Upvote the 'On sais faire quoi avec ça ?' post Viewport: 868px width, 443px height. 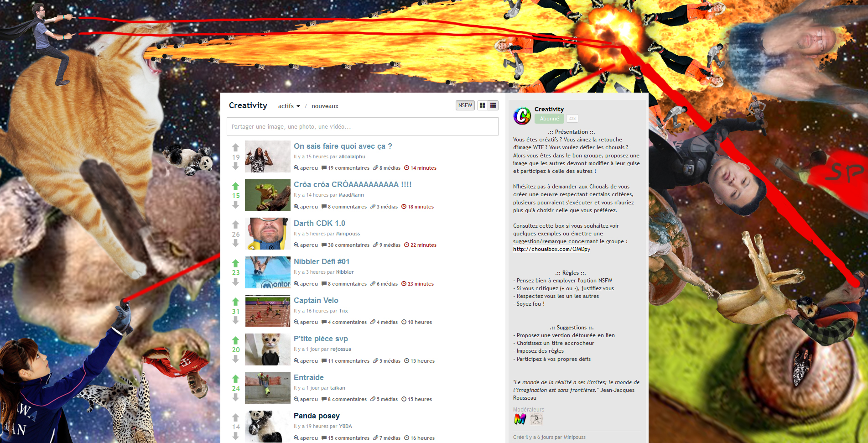point(235,147)
